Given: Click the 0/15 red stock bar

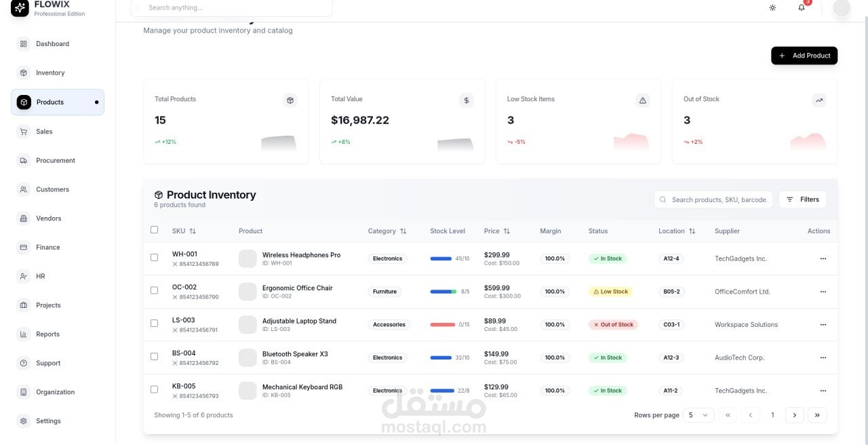Looking at the screenshot, I should [x=443, y=324].
